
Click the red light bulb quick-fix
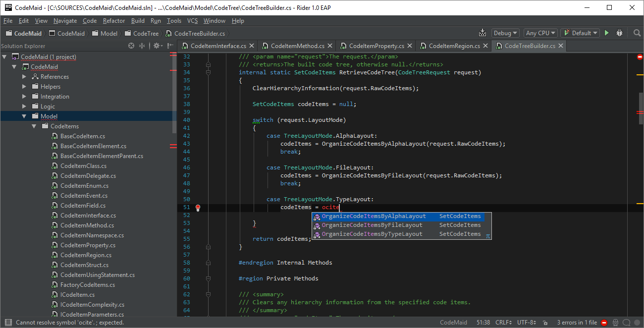click(198, 208)
